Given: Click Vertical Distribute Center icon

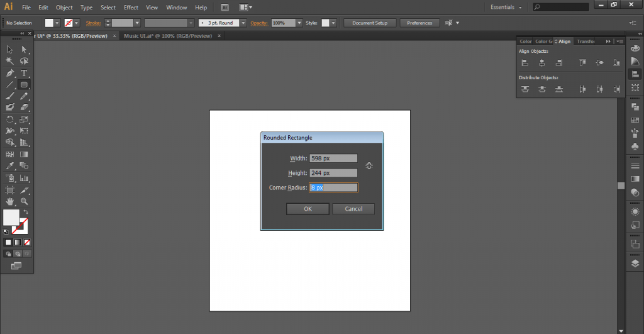Looking at the screenshot, I should 541,89.
